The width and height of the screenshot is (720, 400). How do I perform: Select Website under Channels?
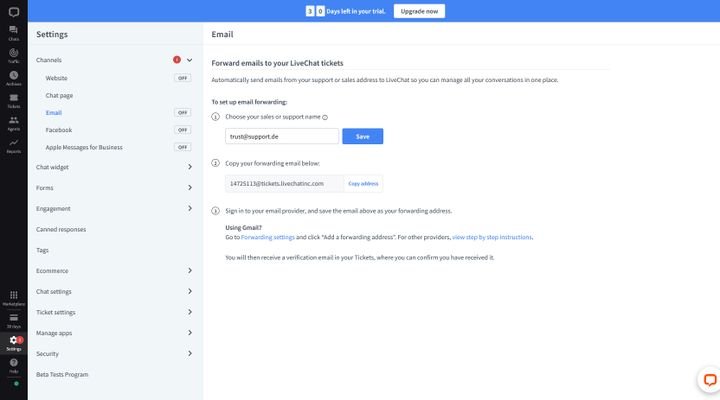click(x=56, y=78)
